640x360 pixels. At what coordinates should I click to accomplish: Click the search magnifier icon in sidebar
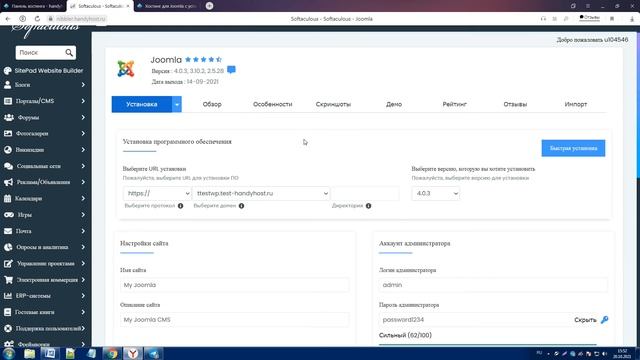pyautogui.click(x=69, y=53)
